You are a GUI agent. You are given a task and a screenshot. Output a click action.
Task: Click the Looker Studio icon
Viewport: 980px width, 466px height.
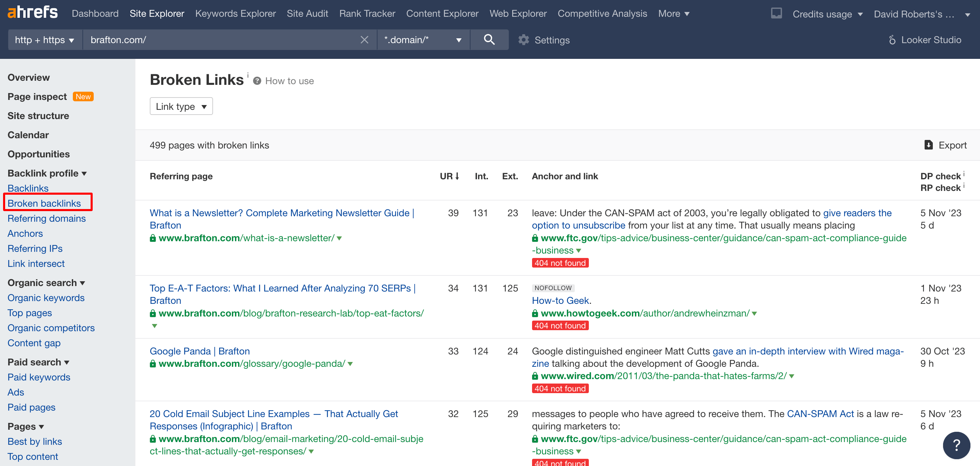(892, 40)
